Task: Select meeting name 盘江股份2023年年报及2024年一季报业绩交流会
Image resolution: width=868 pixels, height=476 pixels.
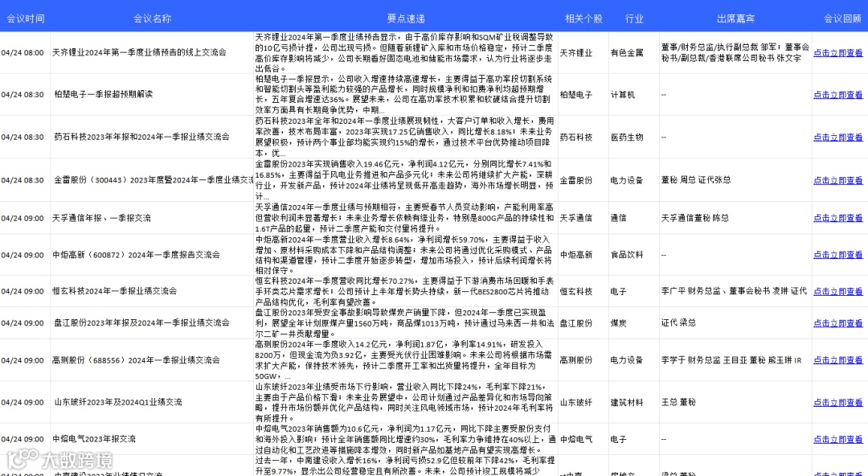Action: tap(141, 322)
